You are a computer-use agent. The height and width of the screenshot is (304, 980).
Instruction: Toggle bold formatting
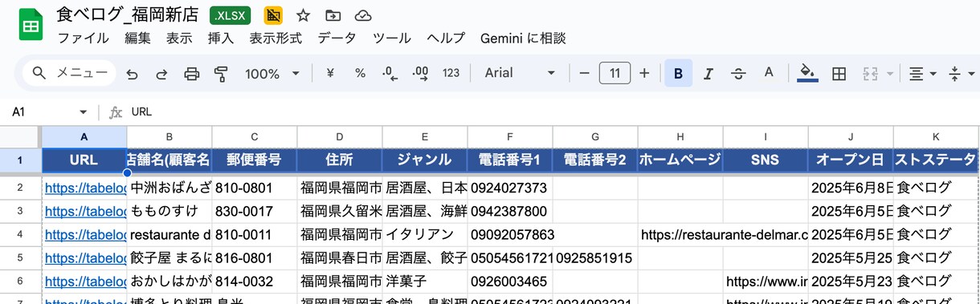click(679, 74)
